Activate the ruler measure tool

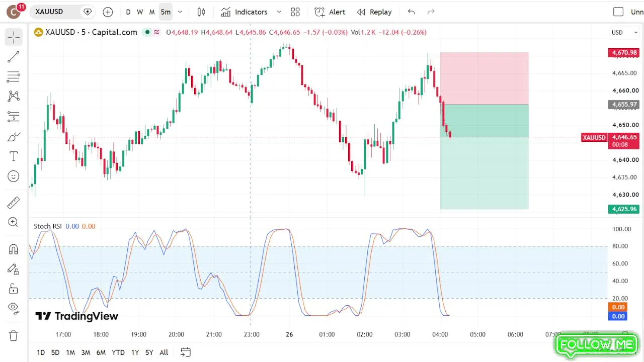[13, 203]
